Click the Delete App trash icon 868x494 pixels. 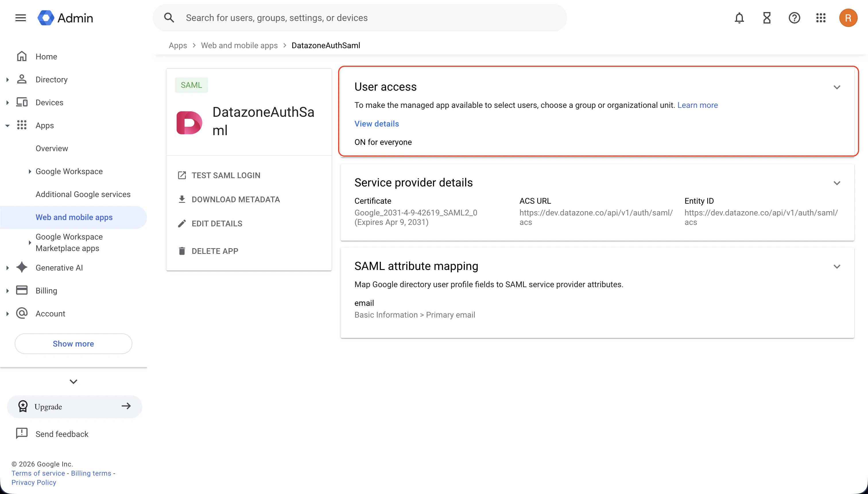[182, 251]
